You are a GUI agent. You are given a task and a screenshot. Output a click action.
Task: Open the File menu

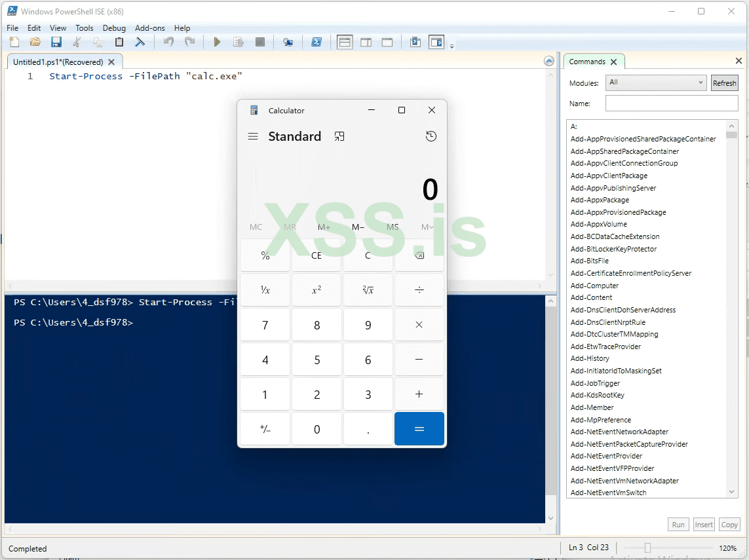[x=12, y=28]
